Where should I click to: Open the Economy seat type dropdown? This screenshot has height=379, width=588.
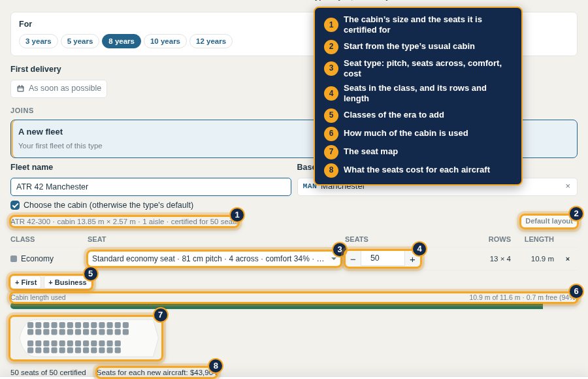pyautogui.click(x=214, y=259)
